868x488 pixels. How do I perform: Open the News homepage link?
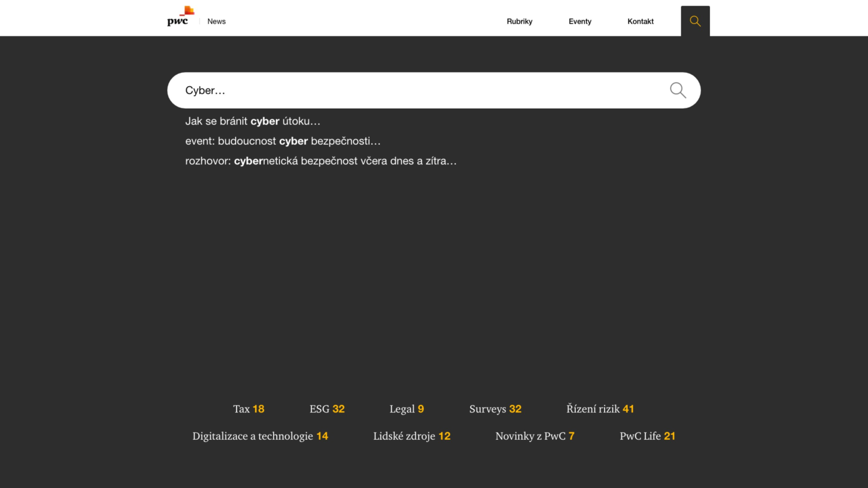click(x=217, y=21)
